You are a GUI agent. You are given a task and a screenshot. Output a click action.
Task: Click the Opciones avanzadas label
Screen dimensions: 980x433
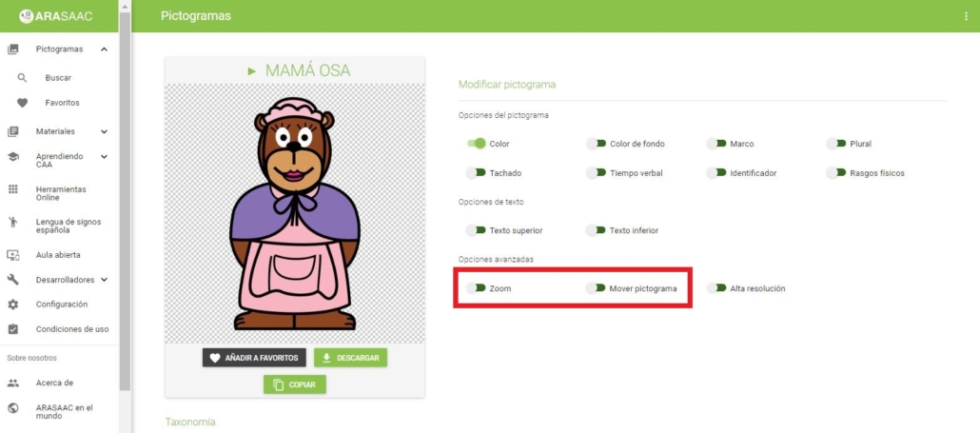(x=496, y=259)
